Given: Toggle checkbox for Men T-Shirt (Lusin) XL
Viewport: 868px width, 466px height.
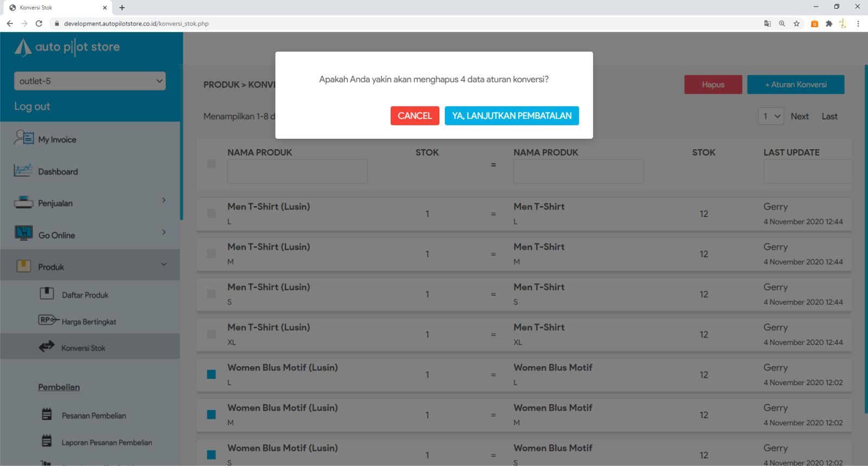Looking at the screenshot, I should (x=212, y=334).
